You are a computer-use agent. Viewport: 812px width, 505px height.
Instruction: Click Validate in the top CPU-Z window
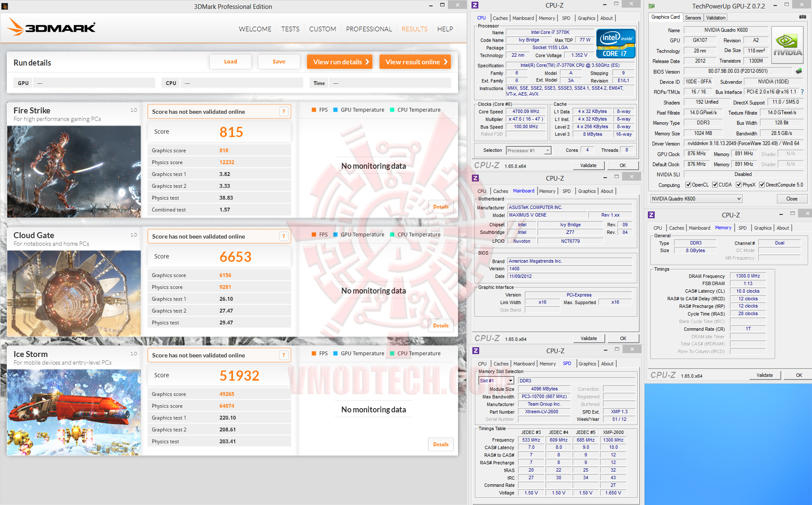click(588, 165)
